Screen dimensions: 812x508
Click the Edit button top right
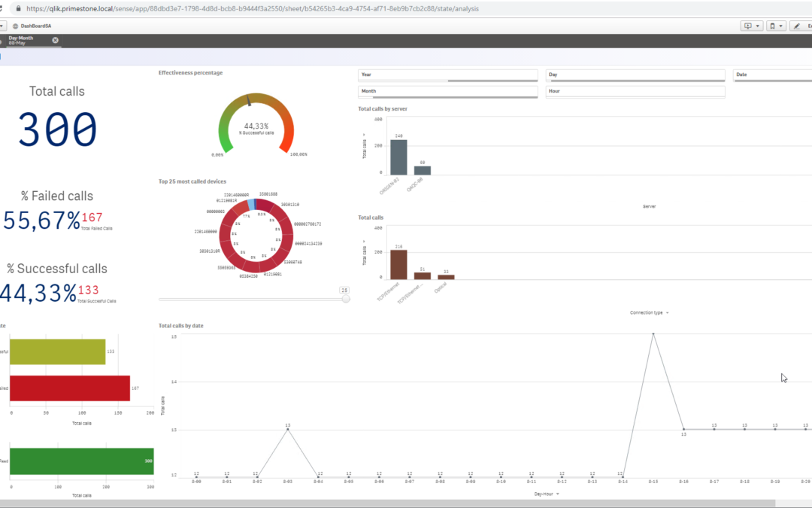tap(807, 26)
